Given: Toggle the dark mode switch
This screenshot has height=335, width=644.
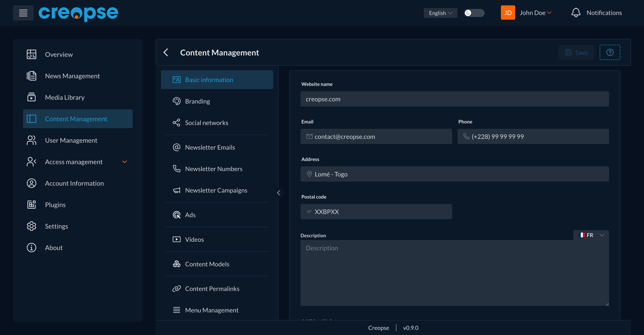Looking at the screenshot, I should pyautogui.click(x=474, y=13).
